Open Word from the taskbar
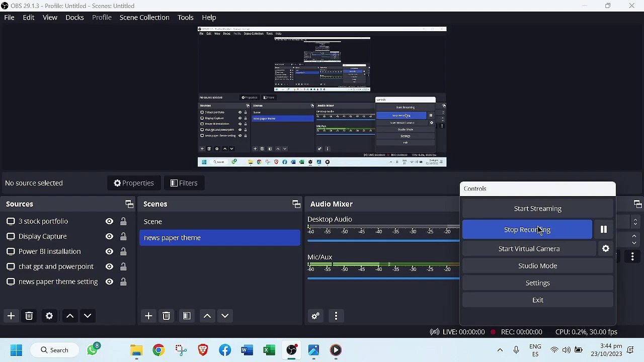The height and width of the screenshot is (362, 644). tap(247, 350)
